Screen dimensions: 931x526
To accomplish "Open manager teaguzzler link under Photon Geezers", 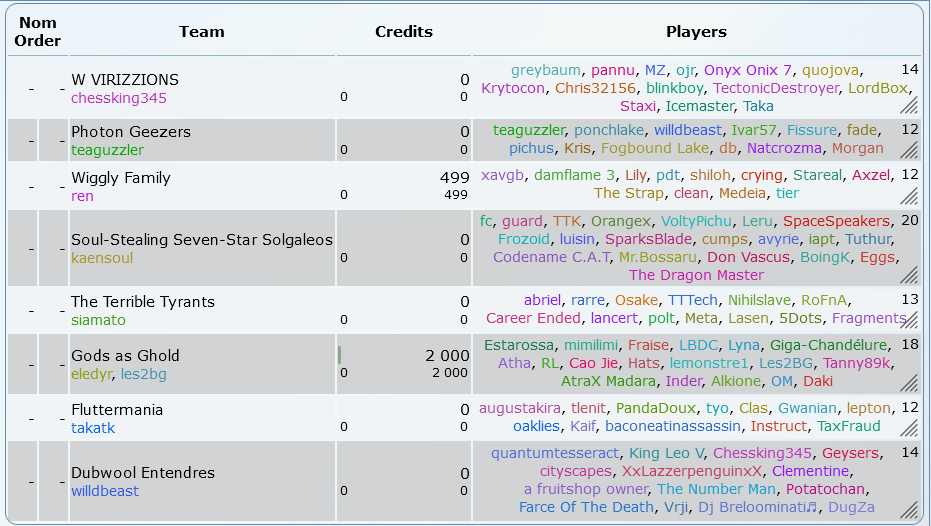I will [107, 150].
